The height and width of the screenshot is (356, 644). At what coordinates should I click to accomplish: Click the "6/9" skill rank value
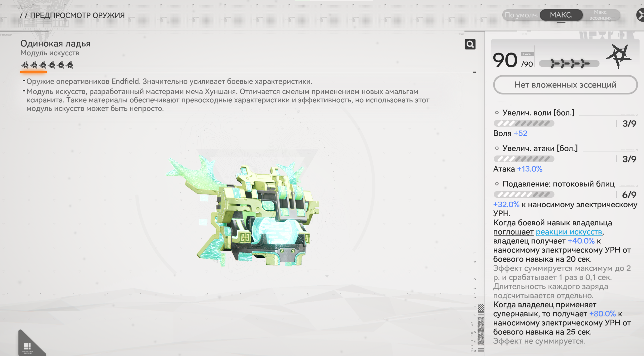click(x=629, y=195)
